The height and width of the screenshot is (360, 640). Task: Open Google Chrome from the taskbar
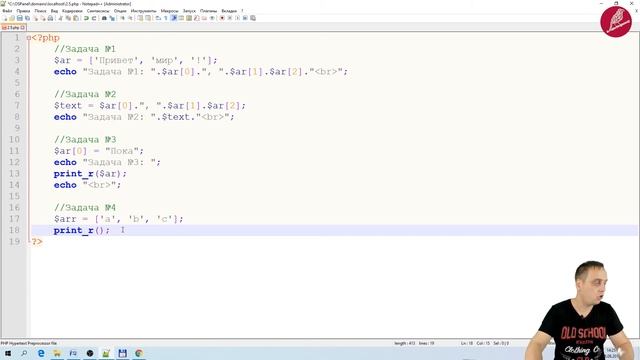click(x=139, y=353)
